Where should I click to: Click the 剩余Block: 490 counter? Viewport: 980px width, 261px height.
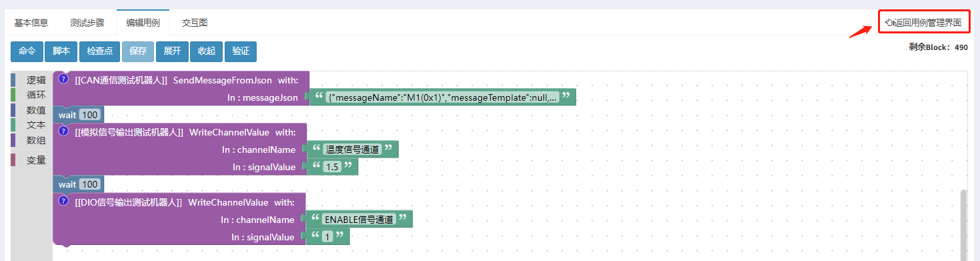pos(938,47)
